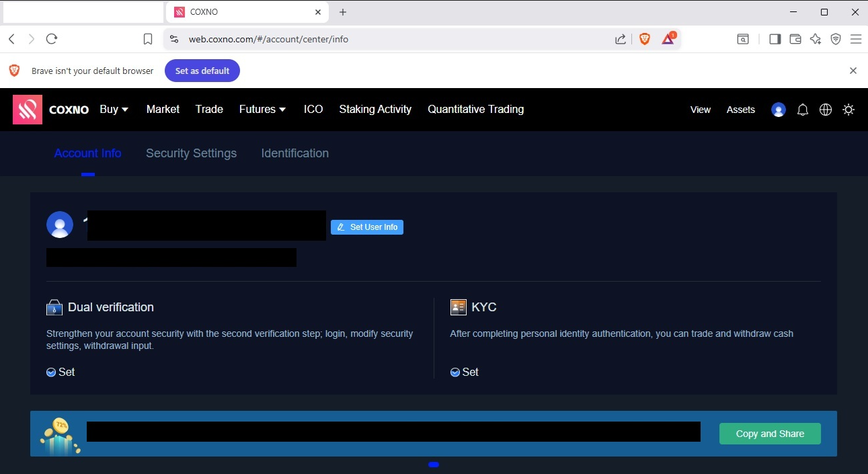Click the address bar URL

(268, 39)
